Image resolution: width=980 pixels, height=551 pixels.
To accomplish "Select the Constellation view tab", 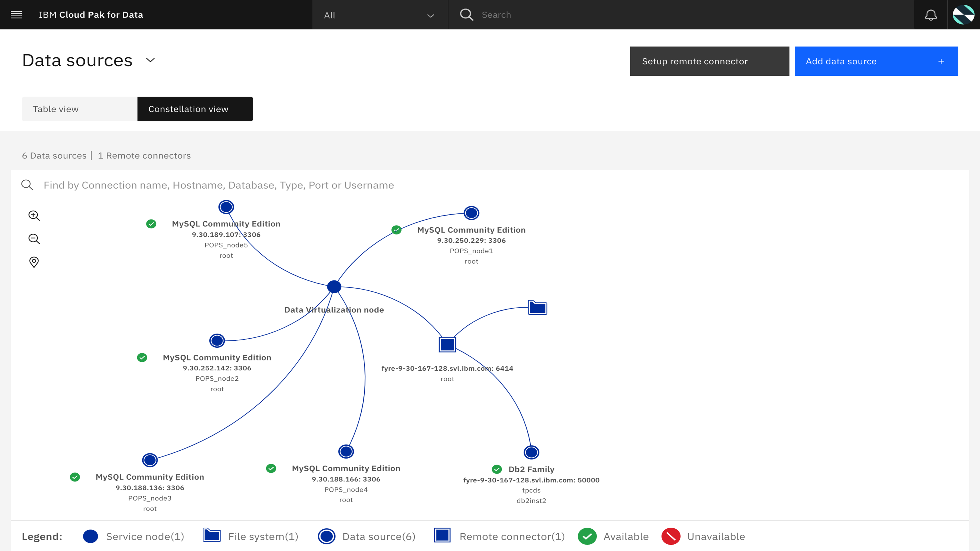I will pyautogui.click(x=195, y=109).
